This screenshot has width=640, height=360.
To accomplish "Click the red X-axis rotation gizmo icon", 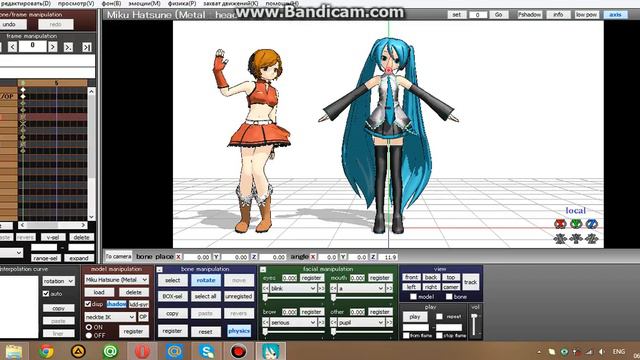I will 560,224.
